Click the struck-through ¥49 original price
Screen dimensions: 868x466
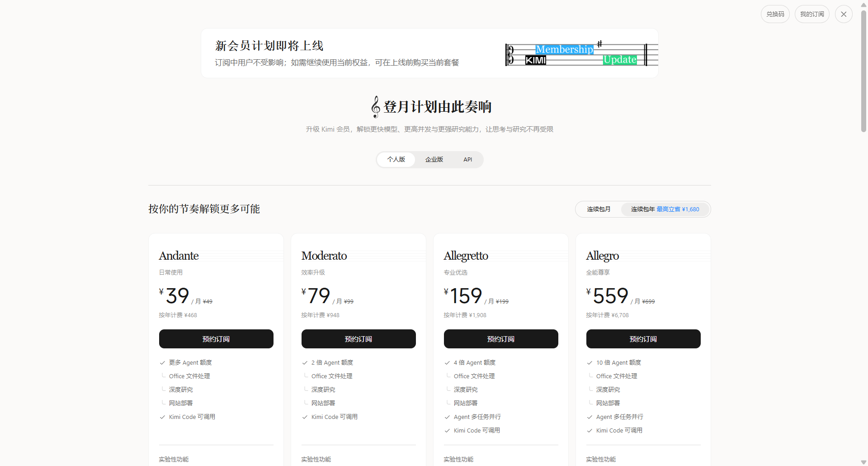(208, 301)
